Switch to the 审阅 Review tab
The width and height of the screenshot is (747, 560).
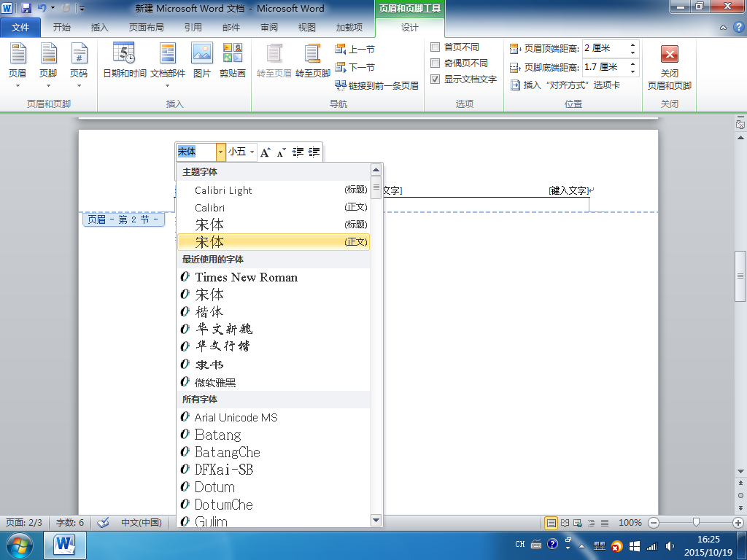click(269, 28)
